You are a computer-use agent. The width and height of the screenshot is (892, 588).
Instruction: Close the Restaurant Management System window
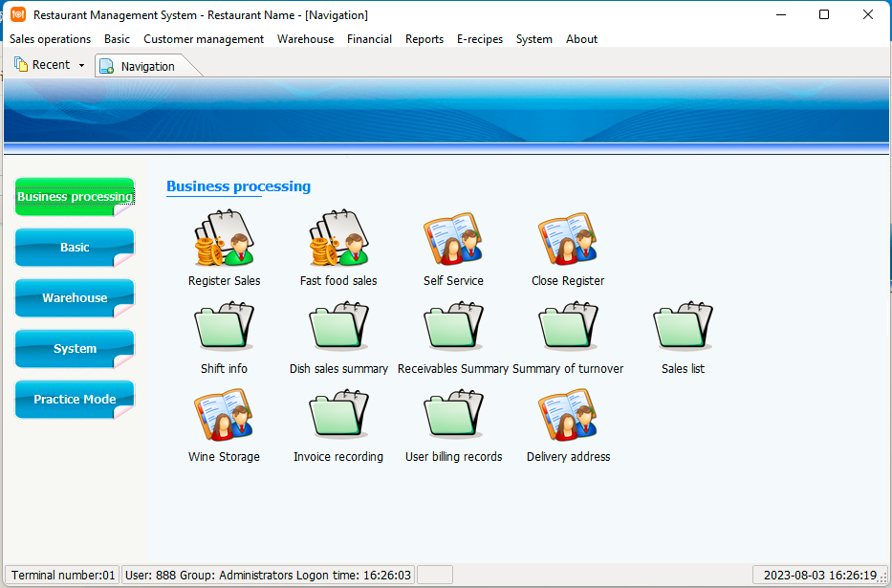(x=867, y=14)
